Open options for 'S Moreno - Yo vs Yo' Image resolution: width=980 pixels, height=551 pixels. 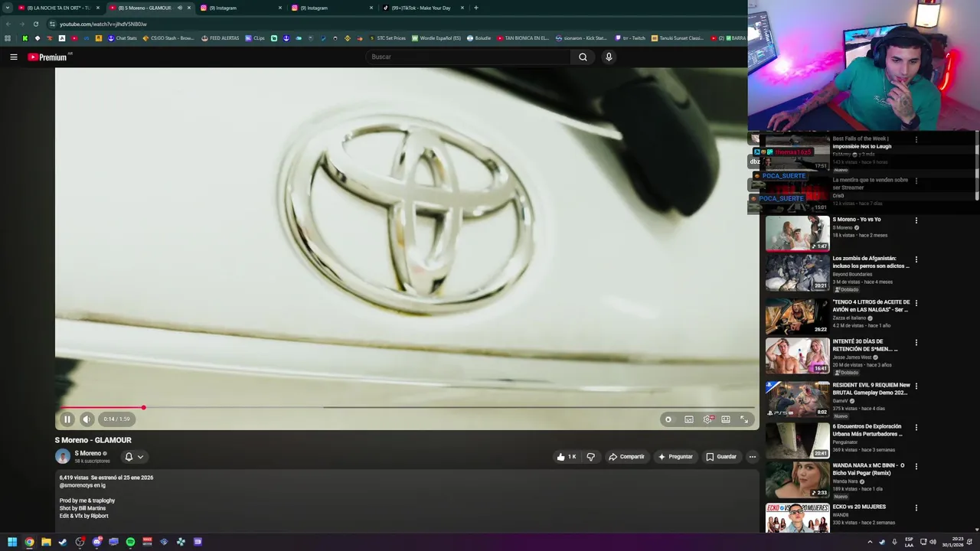point(916,220)
